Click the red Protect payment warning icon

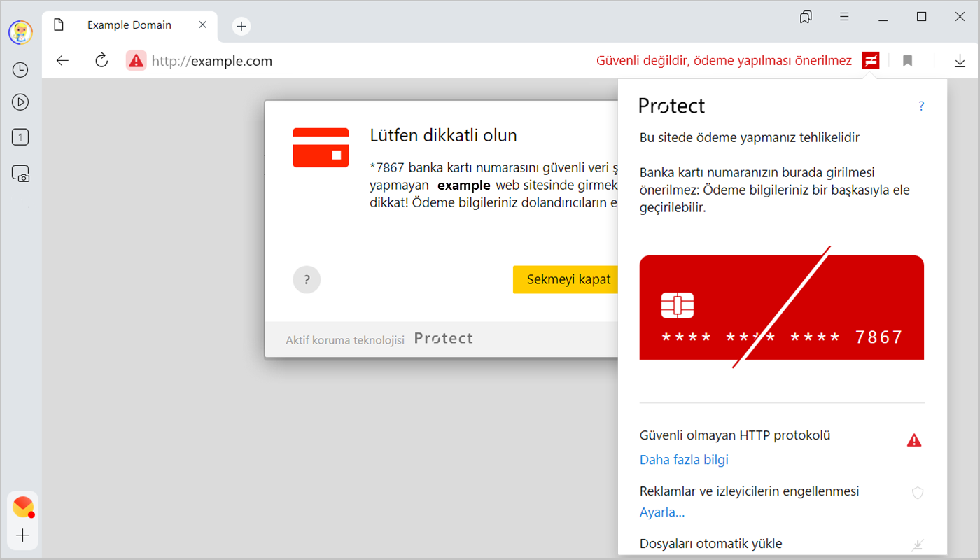point(871,61)
